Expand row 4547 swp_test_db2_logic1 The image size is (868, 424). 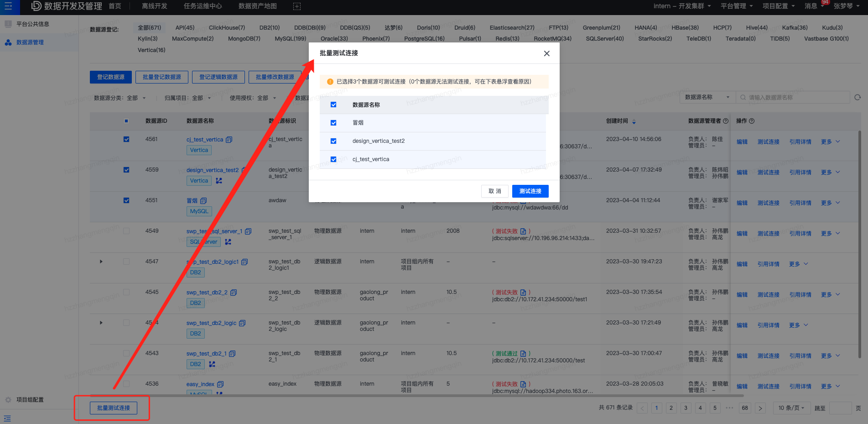[101, 262]
